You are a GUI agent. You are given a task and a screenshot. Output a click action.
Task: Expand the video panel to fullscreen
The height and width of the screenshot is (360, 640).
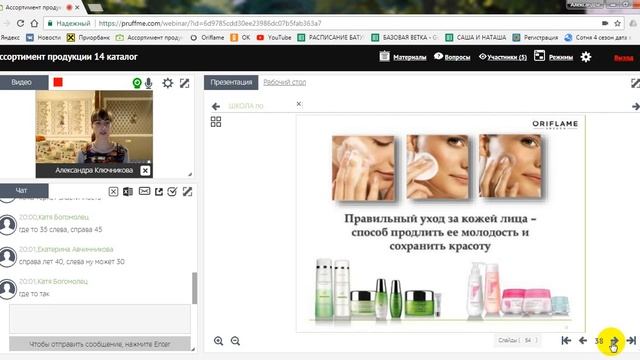click(184, 83)
